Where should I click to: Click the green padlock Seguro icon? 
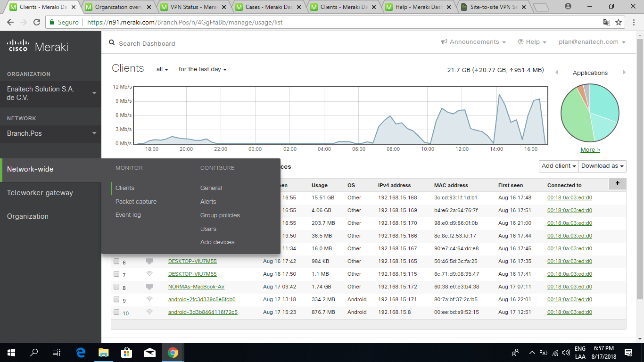pyautogui.click(x=52, y=22)
